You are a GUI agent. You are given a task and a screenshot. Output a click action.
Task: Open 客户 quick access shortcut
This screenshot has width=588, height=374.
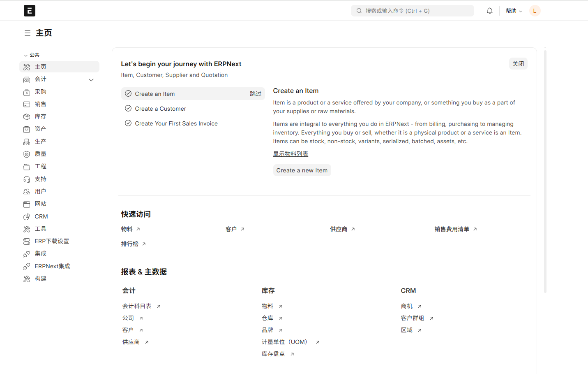231,229
